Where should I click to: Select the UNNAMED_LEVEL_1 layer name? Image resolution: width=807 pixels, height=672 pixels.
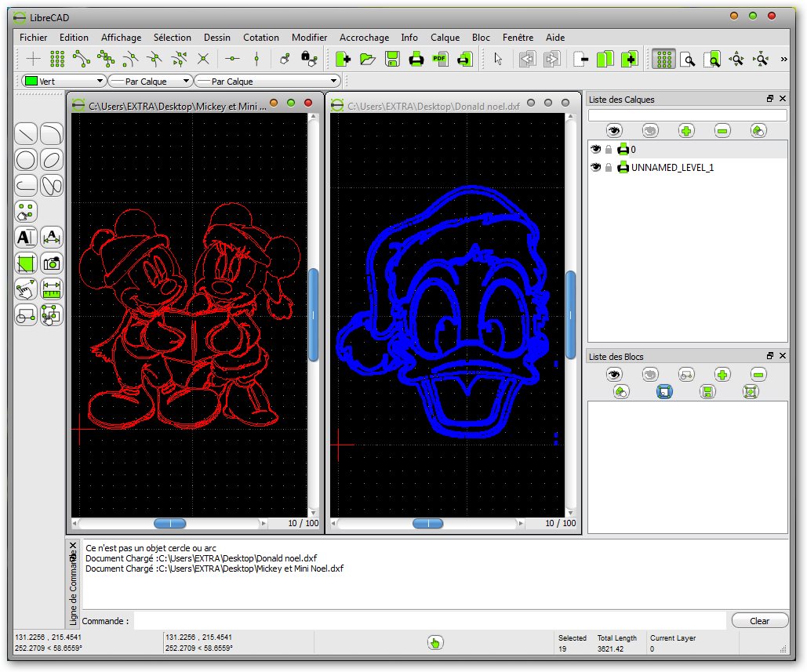[x=672, y=167]
